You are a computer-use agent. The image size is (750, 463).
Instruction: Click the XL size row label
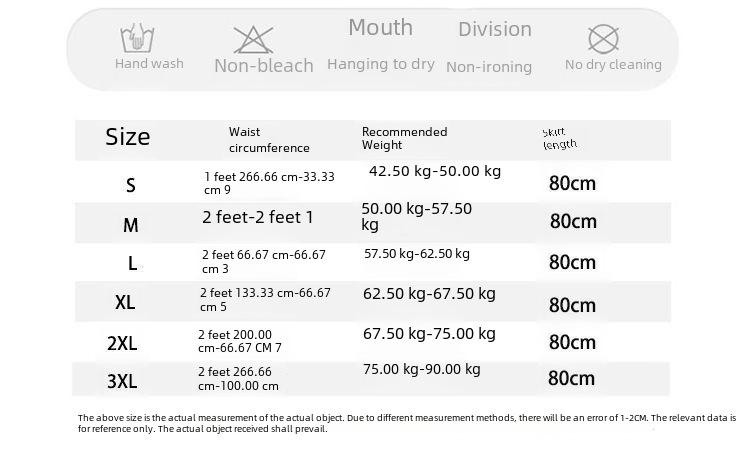pos(125,302)
